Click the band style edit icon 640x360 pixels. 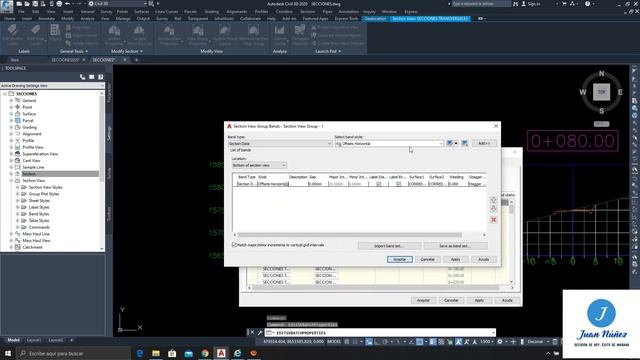pos(449,143)
